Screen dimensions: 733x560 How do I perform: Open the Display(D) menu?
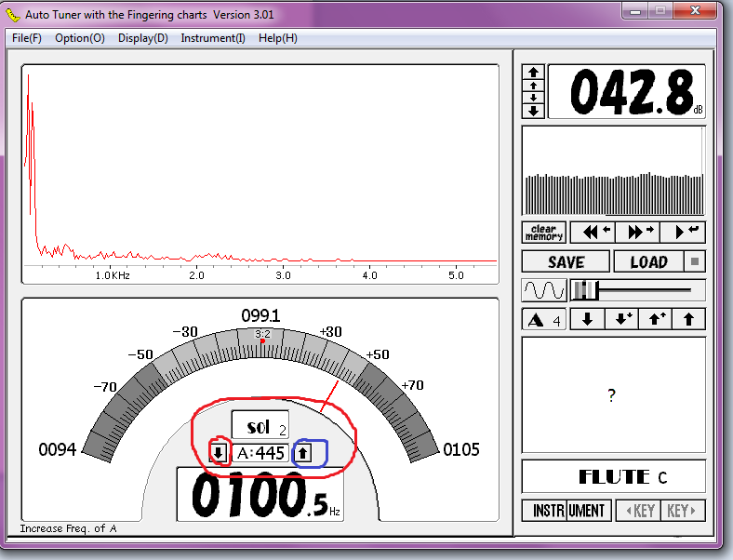point(143,38)
